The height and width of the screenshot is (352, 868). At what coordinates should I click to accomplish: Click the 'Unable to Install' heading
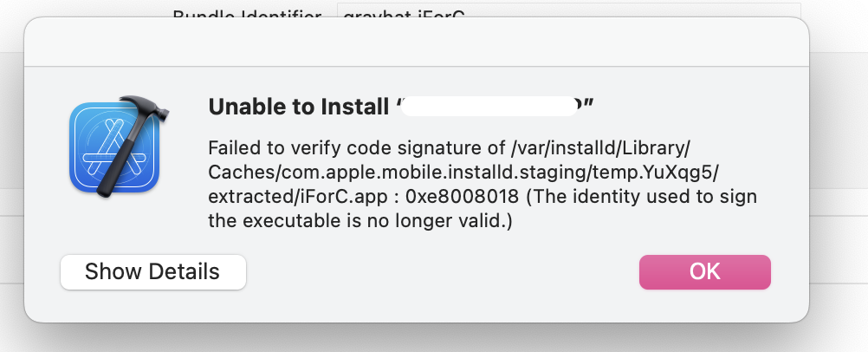299,108
